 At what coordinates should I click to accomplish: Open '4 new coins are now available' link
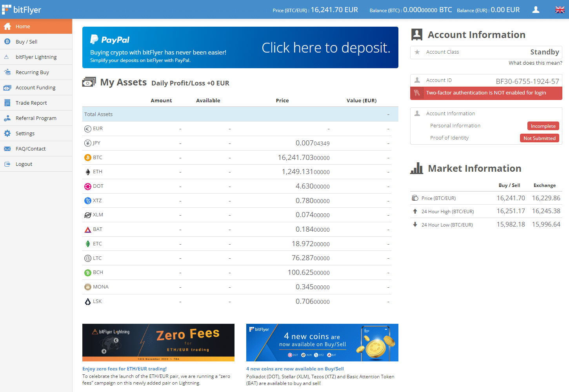click(x=295, y=369)
